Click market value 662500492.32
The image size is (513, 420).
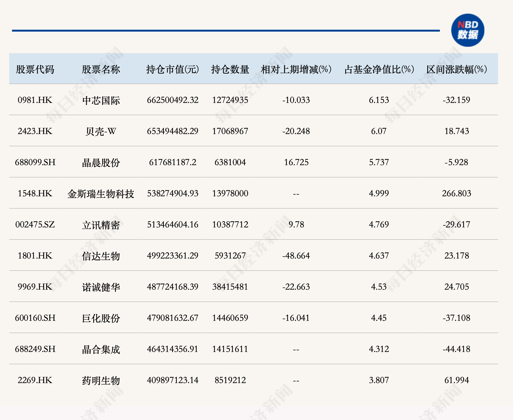point(172,100)
